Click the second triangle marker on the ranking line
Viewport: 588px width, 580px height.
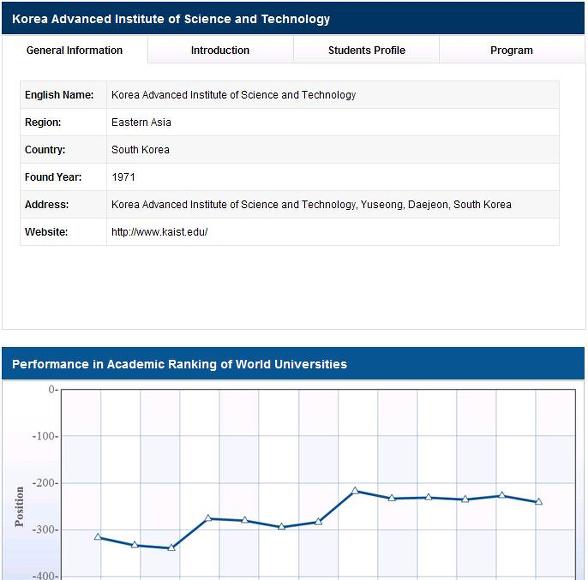click(135, 545)
